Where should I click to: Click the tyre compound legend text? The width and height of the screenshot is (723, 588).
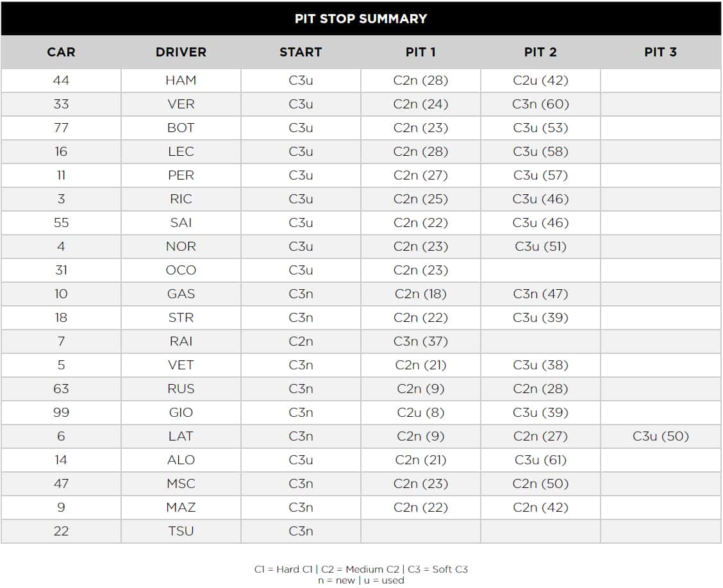point(361,569)
